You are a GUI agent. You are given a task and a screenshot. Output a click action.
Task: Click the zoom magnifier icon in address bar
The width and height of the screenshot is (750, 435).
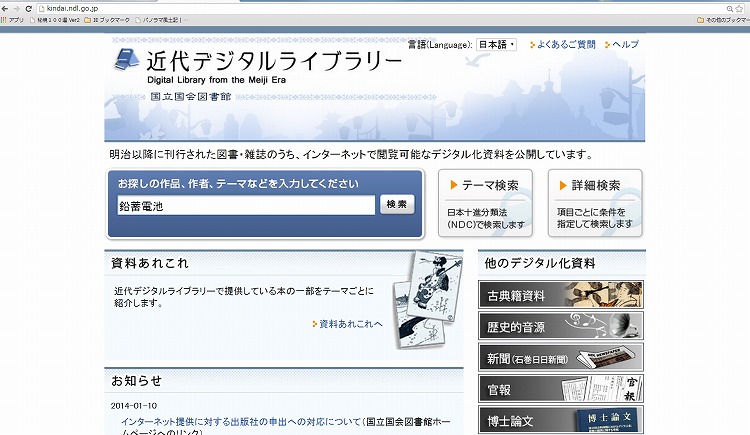[x=730, y=9]
